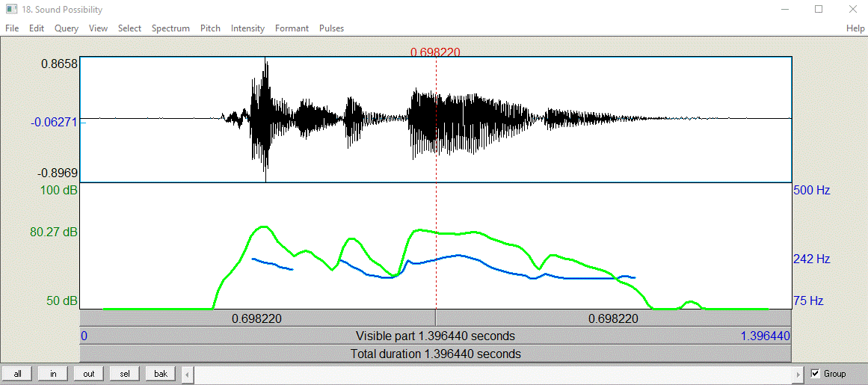Open the Query menu
The width and height of the screenshot is (868, 385).
pyautogui.click(x=67, y=28)
